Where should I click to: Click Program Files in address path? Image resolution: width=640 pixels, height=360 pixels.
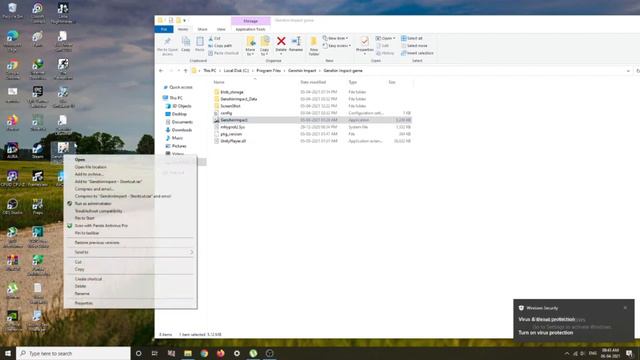268,71
